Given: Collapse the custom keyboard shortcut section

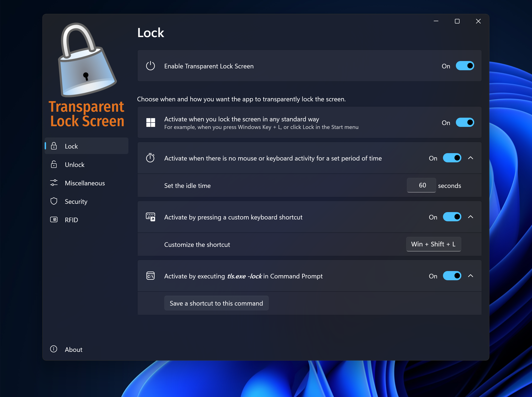Looking at the screenshot, I should coord(471,217).
